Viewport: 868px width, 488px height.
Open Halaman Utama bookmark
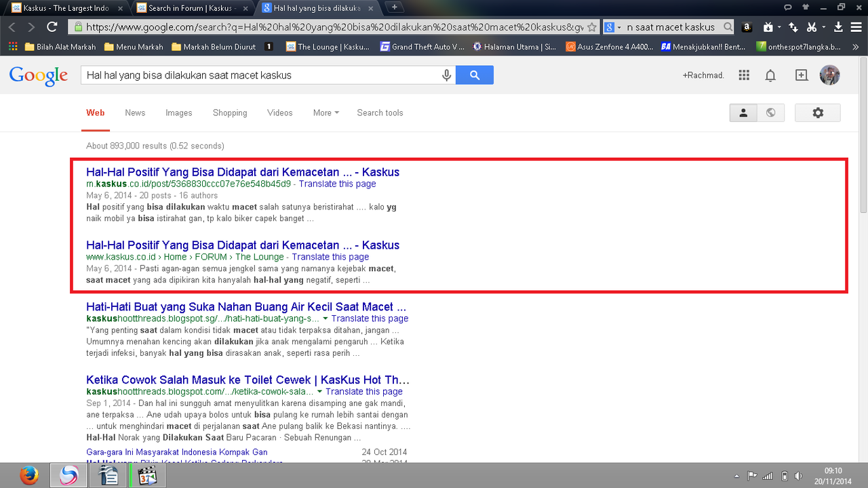[x=515, y=47]
